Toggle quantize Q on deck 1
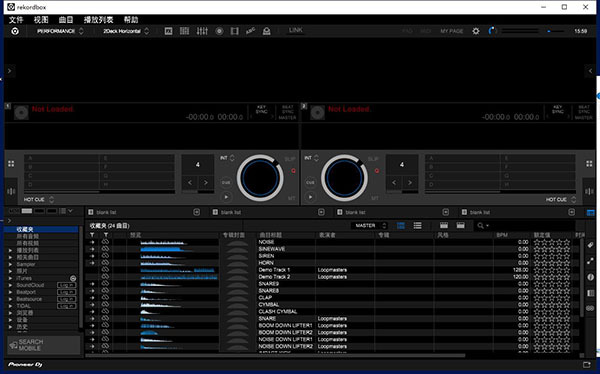Image resolution: width=600 pixels, height=374 pixels. tap(293, 171)
